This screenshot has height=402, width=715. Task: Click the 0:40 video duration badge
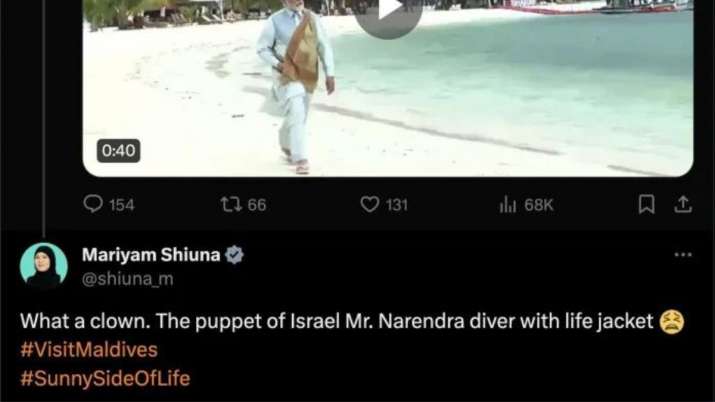tap(119, 151)
